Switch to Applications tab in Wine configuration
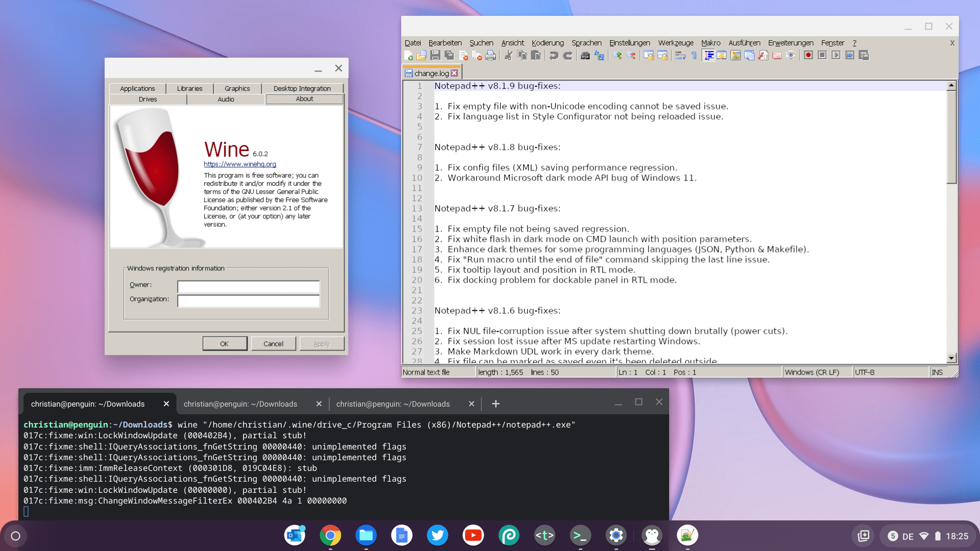Screen dimensions: 980x551 coord(137,88)
